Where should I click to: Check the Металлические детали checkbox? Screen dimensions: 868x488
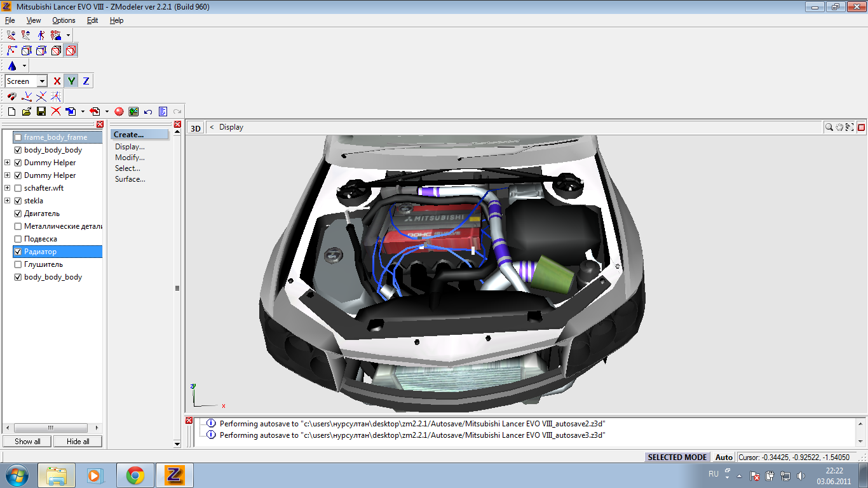tap(18, 226)
